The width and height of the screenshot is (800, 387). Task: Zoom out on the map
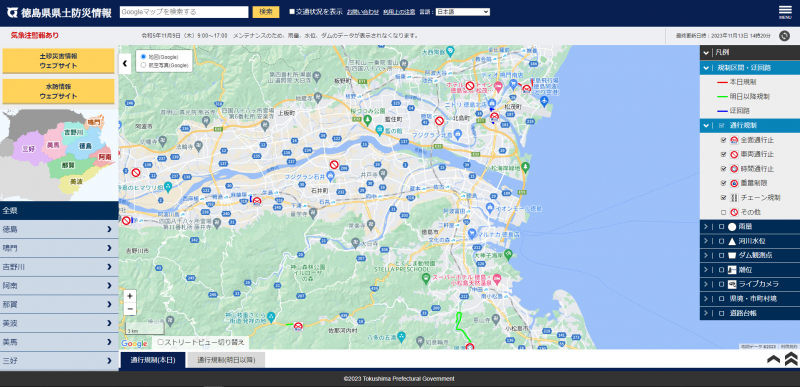click(130, 309)
